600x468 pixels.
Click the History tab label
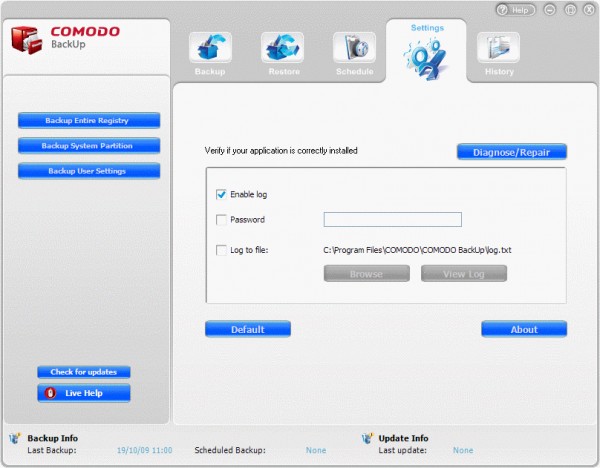pos(499,72)
